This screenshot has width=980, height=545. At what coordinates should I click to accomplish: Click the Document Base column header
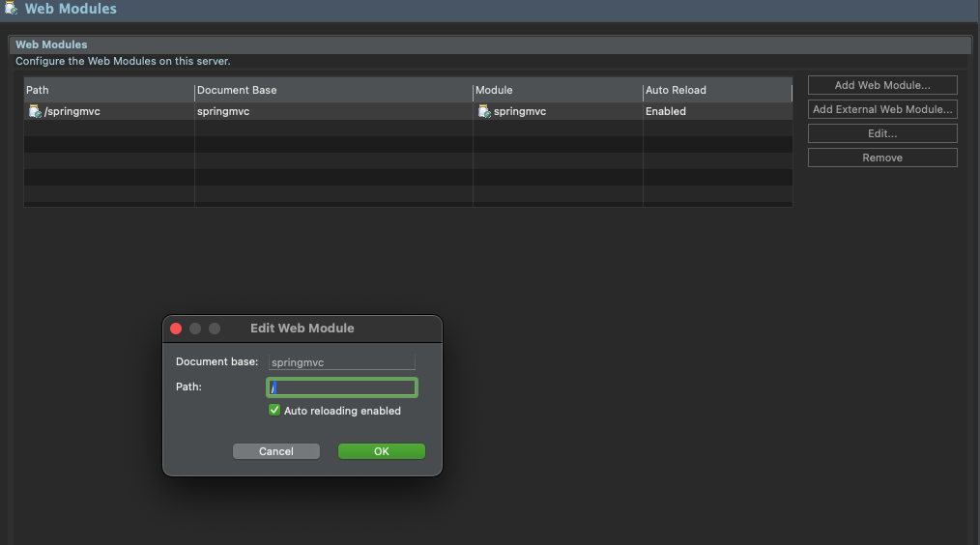(333, 90)
